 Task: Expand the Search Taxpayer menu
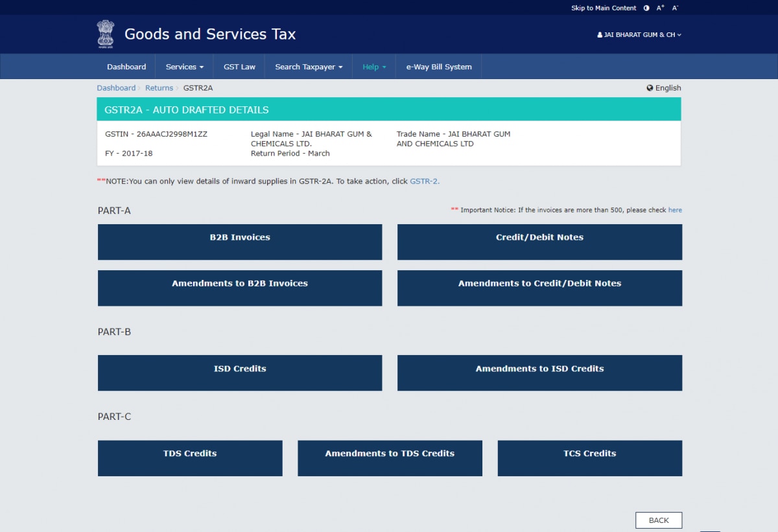coord(309,67)
